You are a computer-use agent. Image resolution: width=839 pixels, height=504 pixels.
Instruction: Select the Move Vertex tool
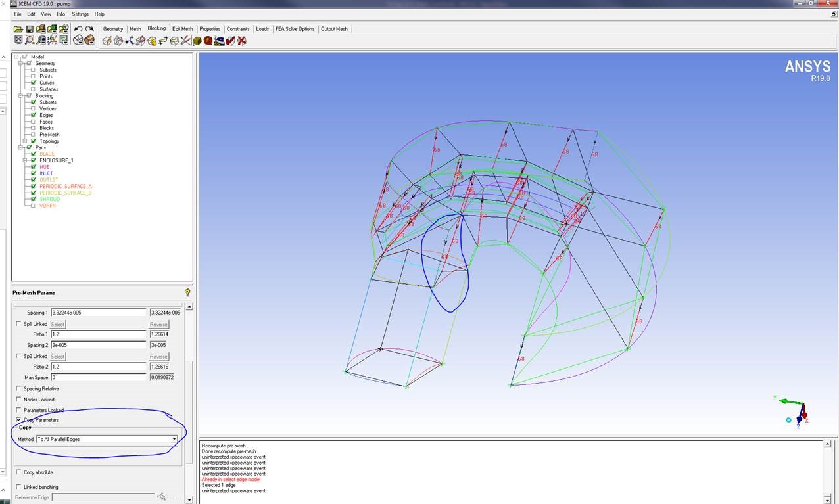(x=163, y=41)
